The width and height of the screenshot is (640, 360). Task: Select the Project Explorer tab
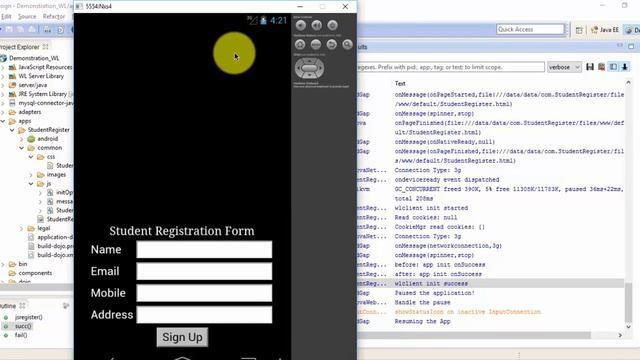point(20,47)
